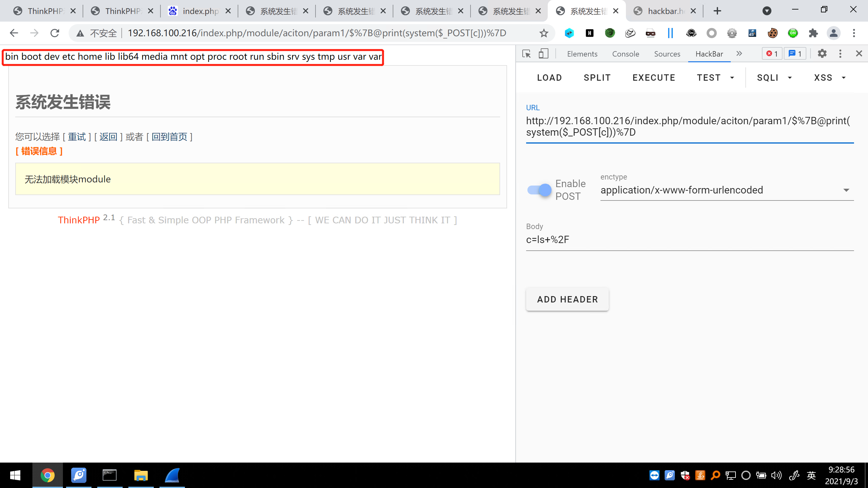Click the cookie editor extension icon
868x488 pixels.
773,33
